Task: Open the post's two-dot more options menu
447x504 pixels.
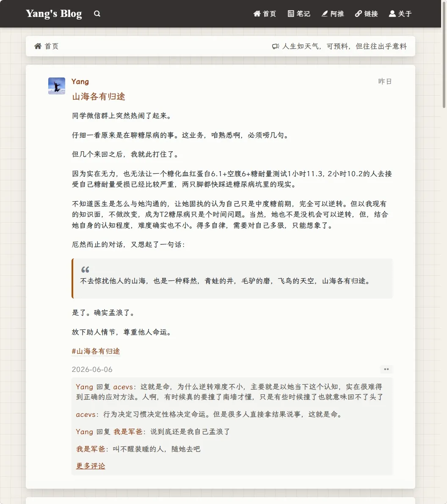Action: click(x=386, y=369)
